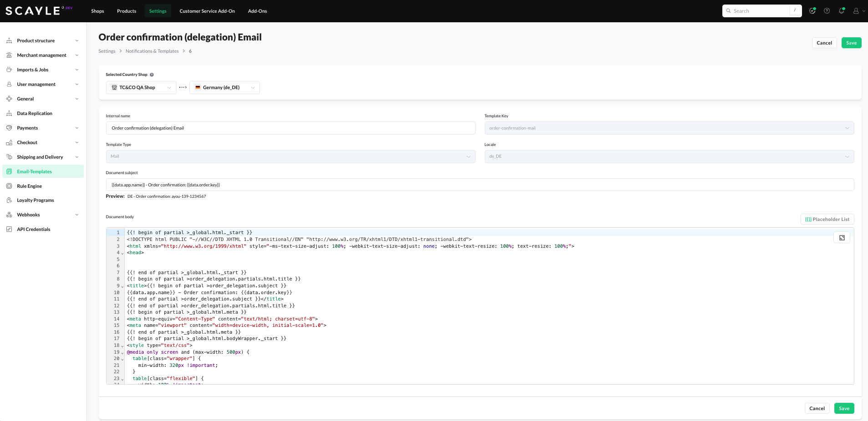Expand code editor to fullscreen icon

[x=842, y=238]
